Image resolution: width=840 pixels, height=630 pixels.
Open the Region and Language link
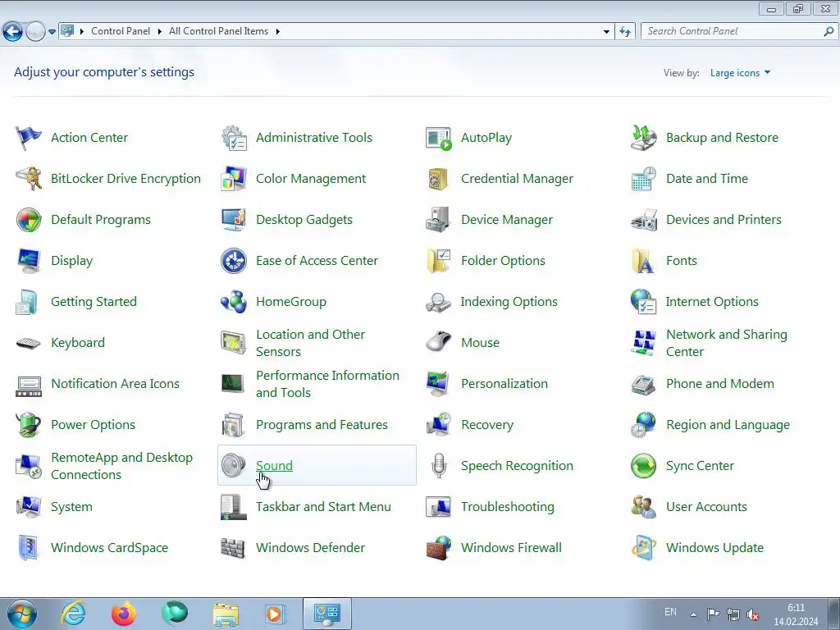click(x=728, y=425)
